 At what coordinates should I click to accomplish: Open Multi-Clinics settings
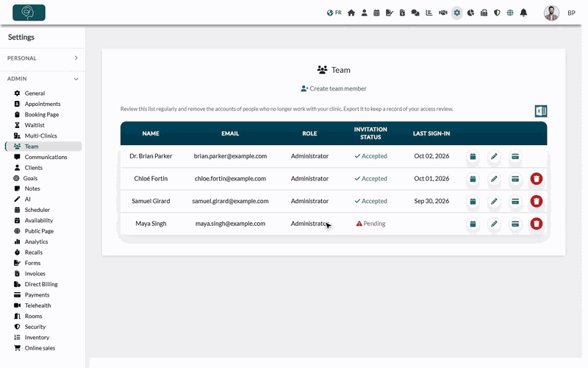[x=40, y=136]
